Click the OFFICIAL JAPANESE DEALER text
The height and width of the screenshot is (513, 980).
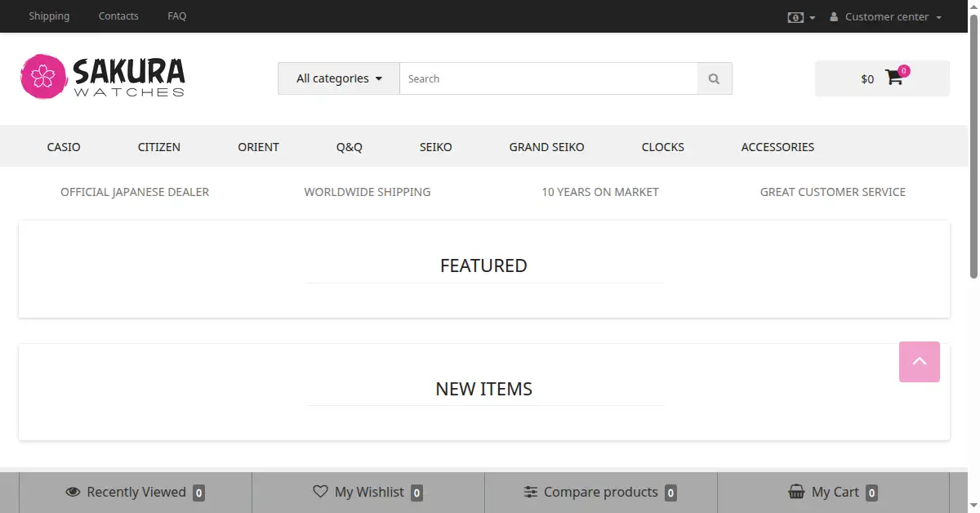tap(135, 192)
